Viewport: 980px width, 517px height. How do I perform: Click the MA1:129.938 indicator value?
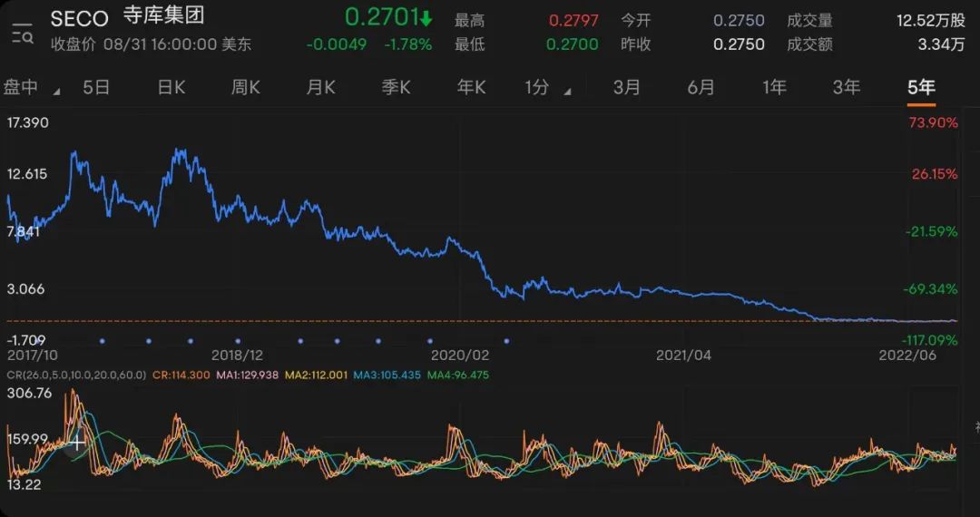[x=248, y=376]
